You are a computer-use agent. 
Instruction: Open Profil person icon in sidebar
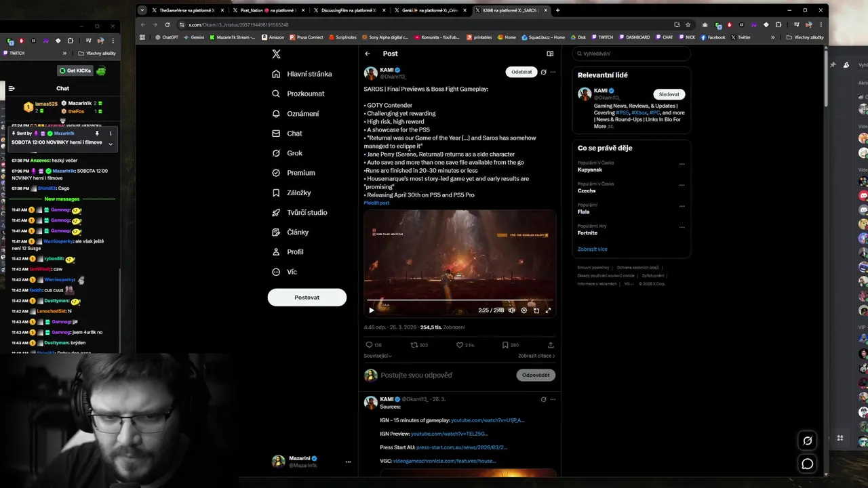click(276, 251)
